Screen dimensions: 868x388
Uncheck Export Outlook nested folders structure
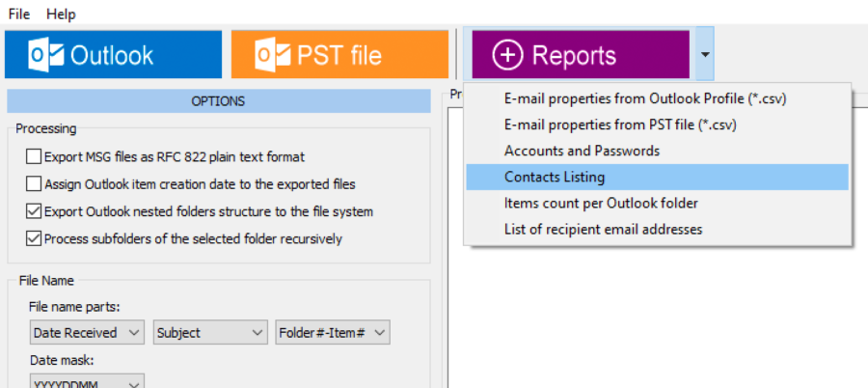35,211
